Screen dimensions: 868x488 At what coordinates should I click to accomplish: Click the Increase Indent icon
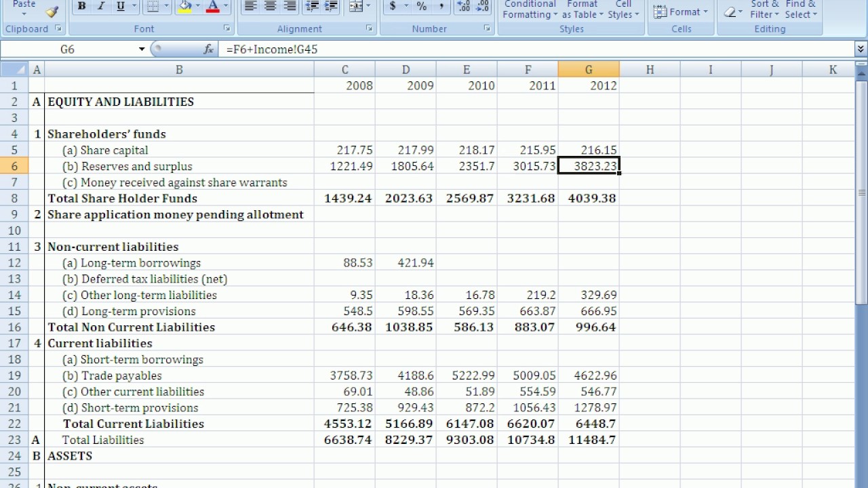[331, 7]
